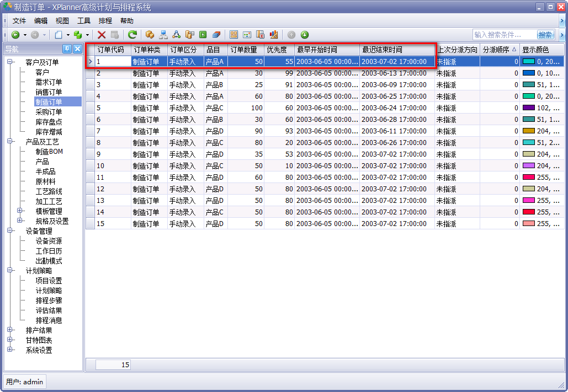Sort by 优先度 column header

point(279,50)
